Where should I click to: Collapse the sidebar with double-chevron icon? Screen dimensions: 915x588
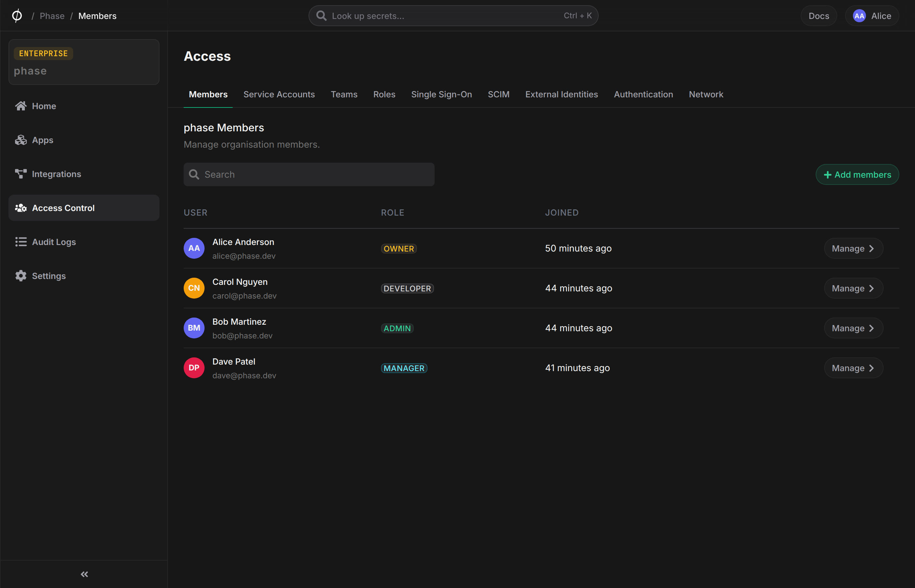tap(84, 574)
